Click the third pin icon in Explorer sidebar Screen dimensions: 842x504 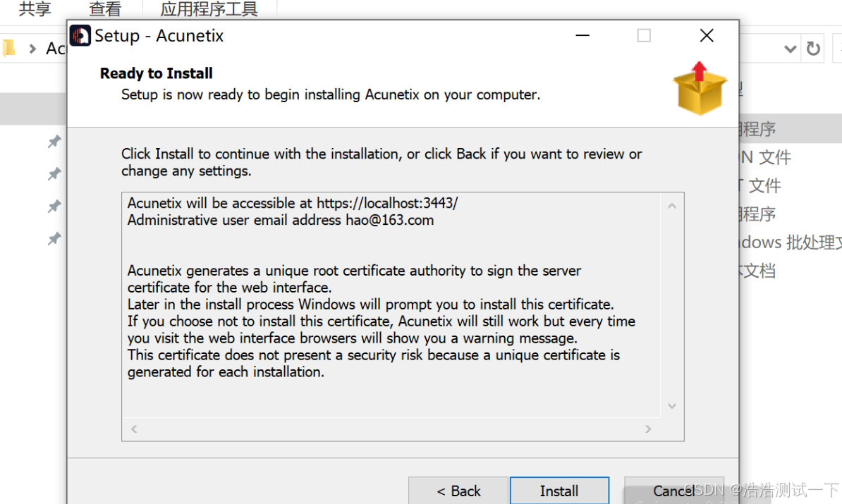[54, 206]
